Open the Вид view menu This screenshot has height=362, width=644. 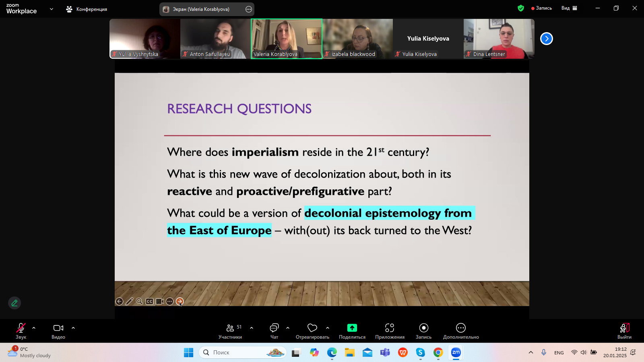tap(569, 8)
